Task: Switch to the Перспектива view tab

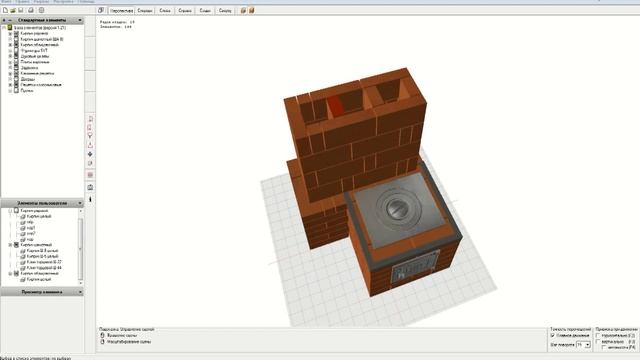Action: pyautogui.click(x=121, y=11)
